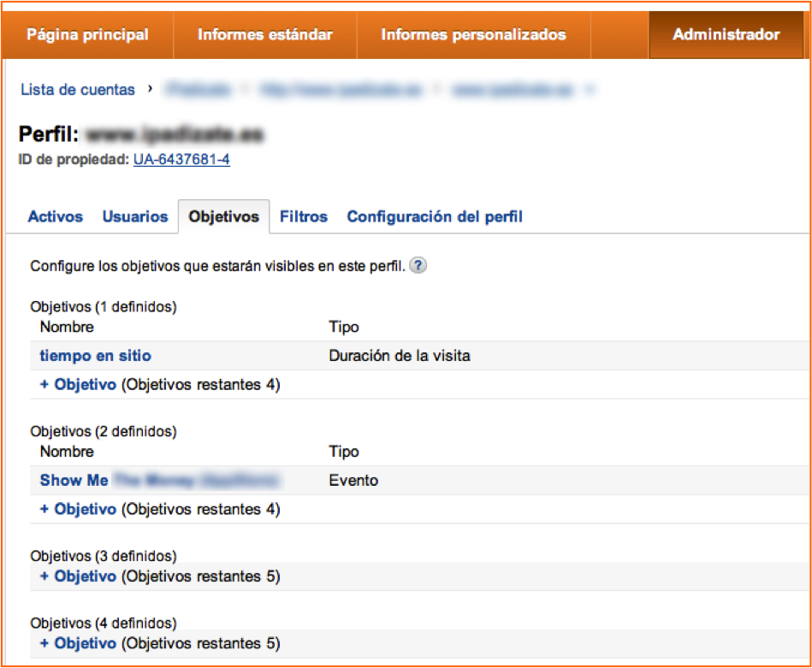This screenshot has height=668, width=812.
Task: Open the Página principal tab
Action: coord(87,35)
